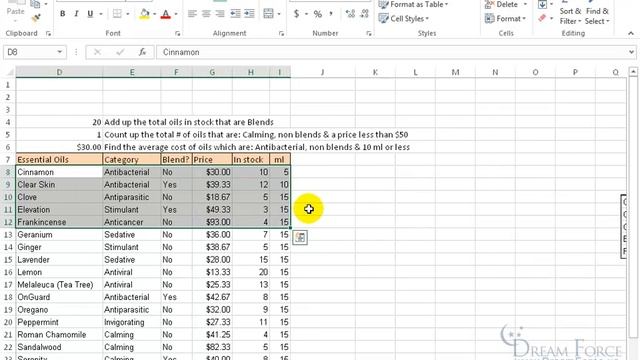
Task: Select the Invigorating category cell
Action: (x=132, y=322)
